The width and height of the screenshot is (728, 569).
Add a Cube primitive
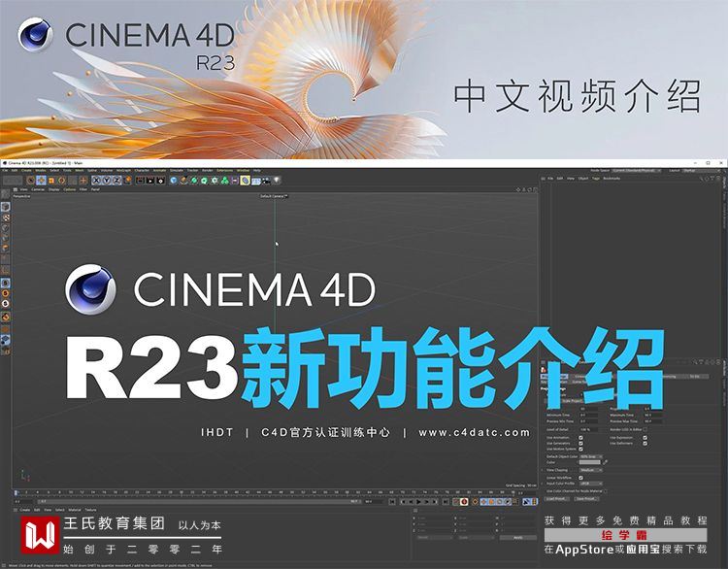(x=174, y=181)
